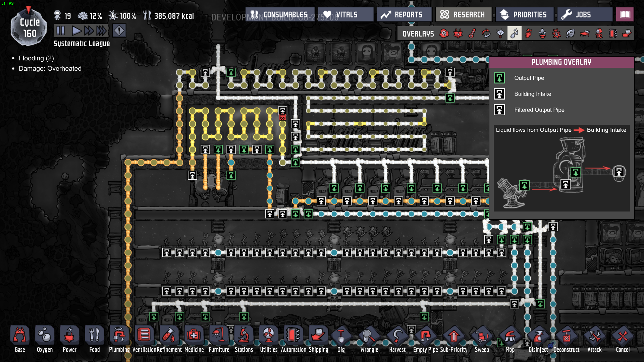644x362 pixels.
Task: Toggle the Plumbing overlay droplets icon
Action: [514, 34]
